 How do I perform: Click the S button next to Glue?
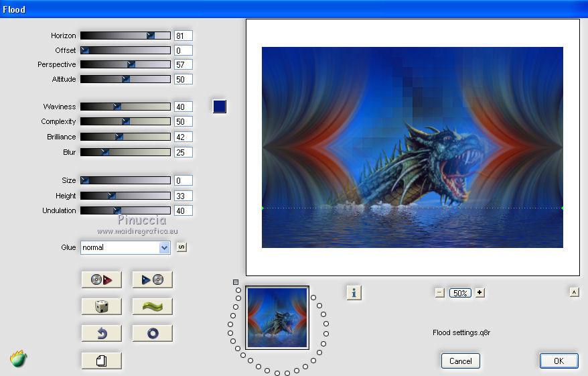pos(181,247)
